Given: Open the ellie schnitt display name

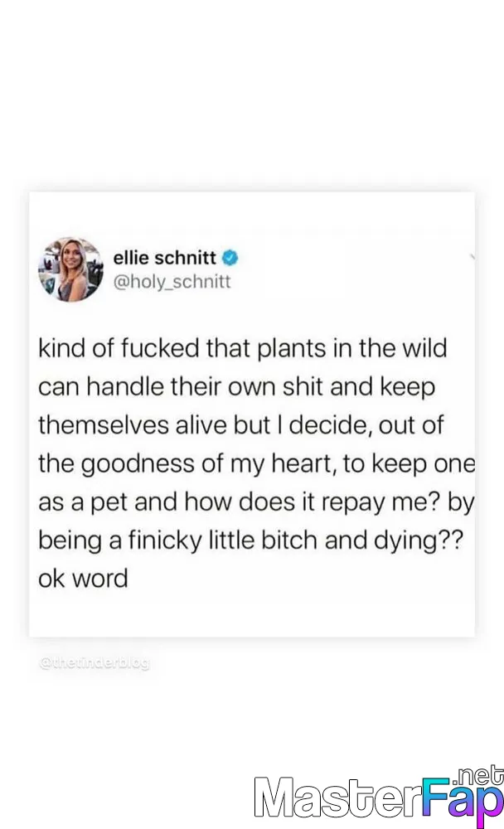Looking at the screenshot, I should click(x=165, y=257).
